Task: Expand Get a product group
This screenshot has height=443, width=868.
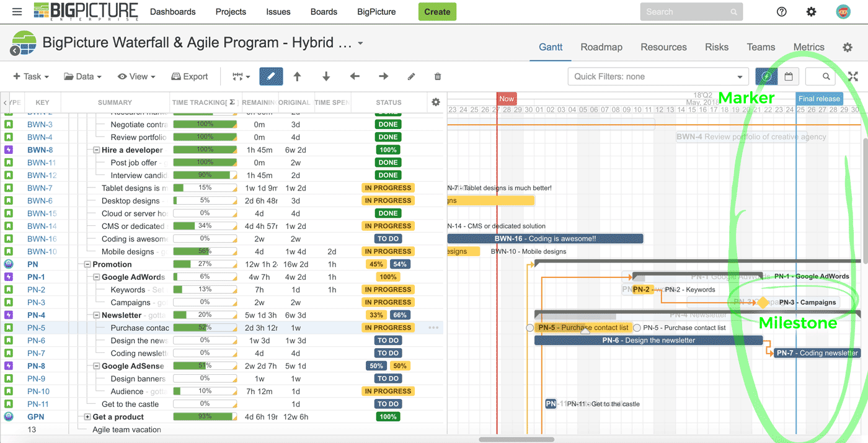Action: [88, 417]
